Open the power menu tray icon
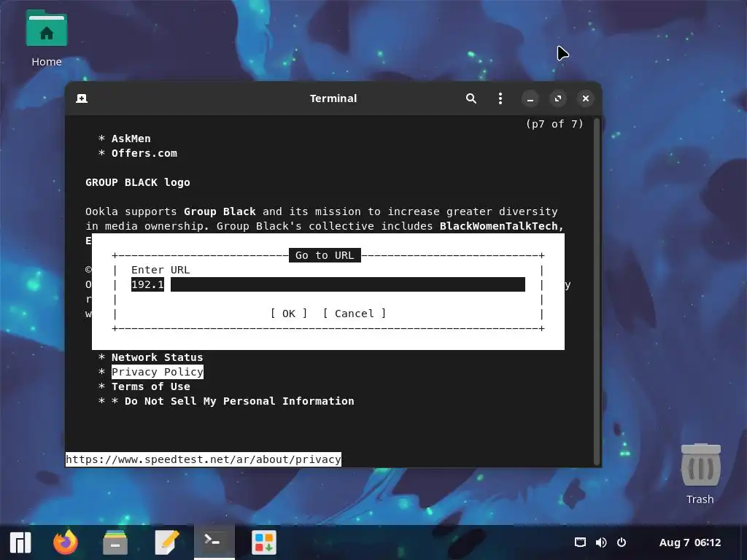Image resolution: width=747 pixels, height=560 pixels. [x=622, y=542]
